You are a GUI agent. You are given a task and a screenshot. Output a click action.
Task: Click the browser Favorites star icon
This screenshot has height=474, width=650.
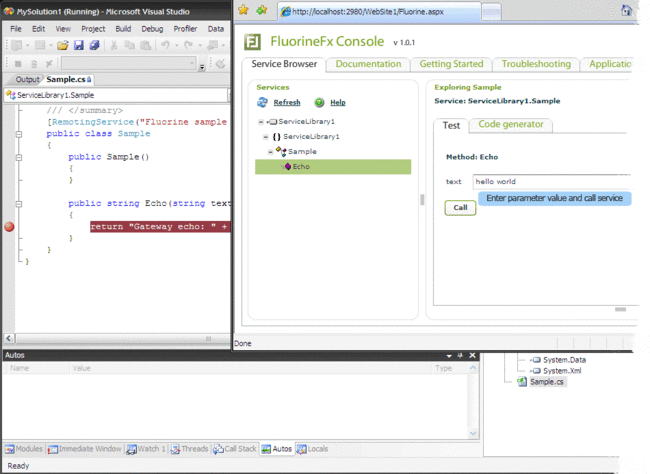243,10
